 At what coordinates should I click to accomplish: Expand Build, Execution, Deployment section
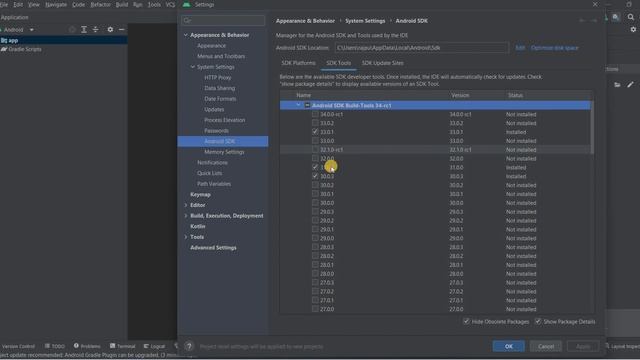186,216
